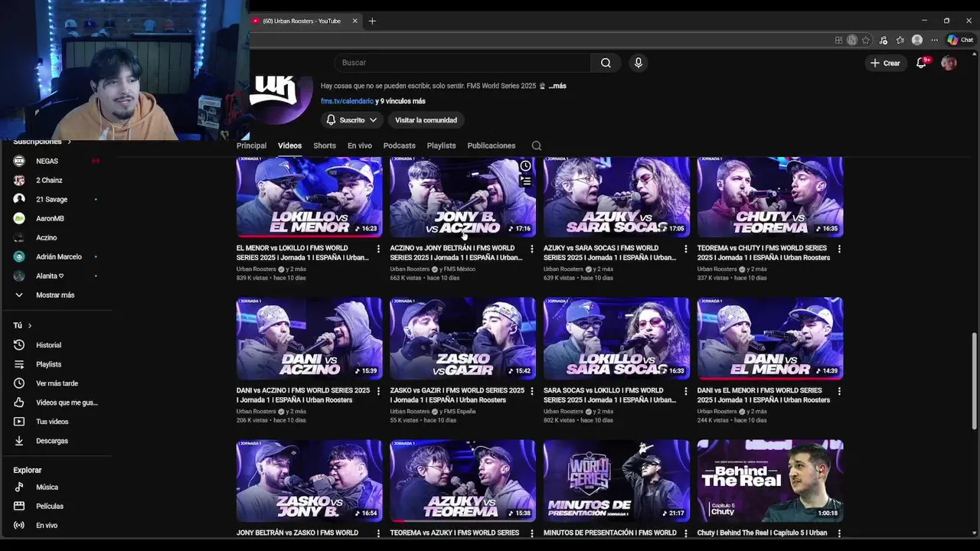This screenshot has width=980, height=551.
Task: Open title DANI vs EL MENOR I FMS WORLD SERIES
Action: (x=763, y=395)
